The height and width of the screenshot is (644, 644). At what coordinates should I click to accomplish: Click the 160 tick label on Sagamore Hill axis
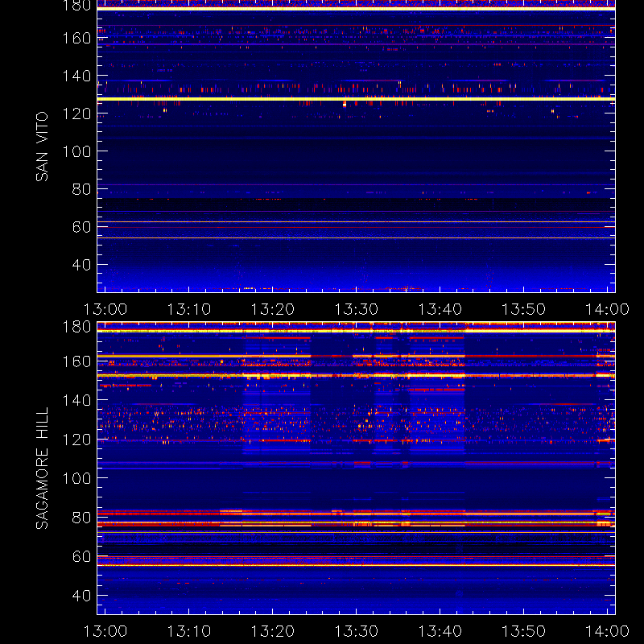pyautogui.click(x=76, y=361)
